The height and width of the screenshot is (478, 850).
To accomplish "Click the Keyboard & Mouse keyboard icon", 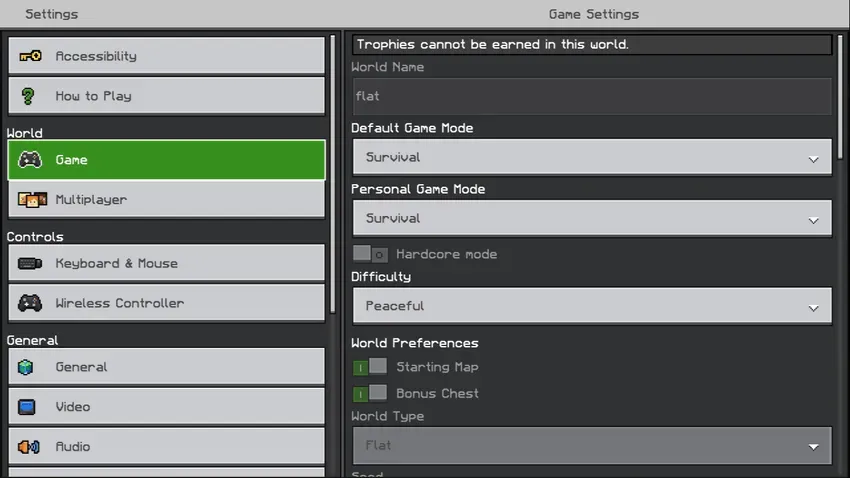I will (30, 263).
